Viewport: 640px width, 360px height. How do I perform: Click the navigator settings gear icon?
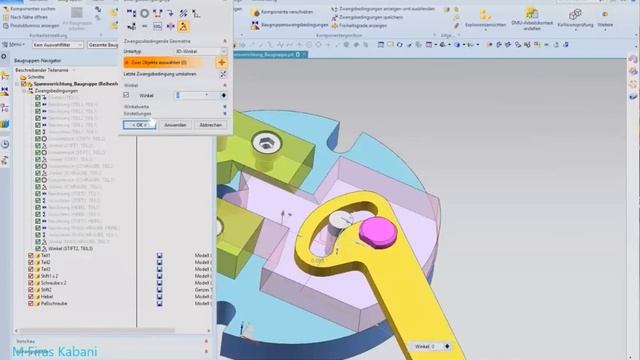tap(4, 56)
